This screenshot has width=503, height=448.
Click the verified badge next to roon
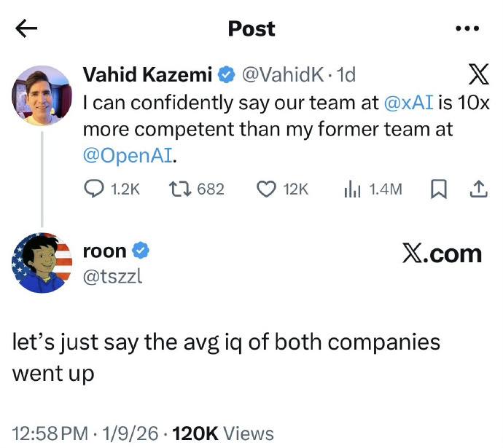142,251
